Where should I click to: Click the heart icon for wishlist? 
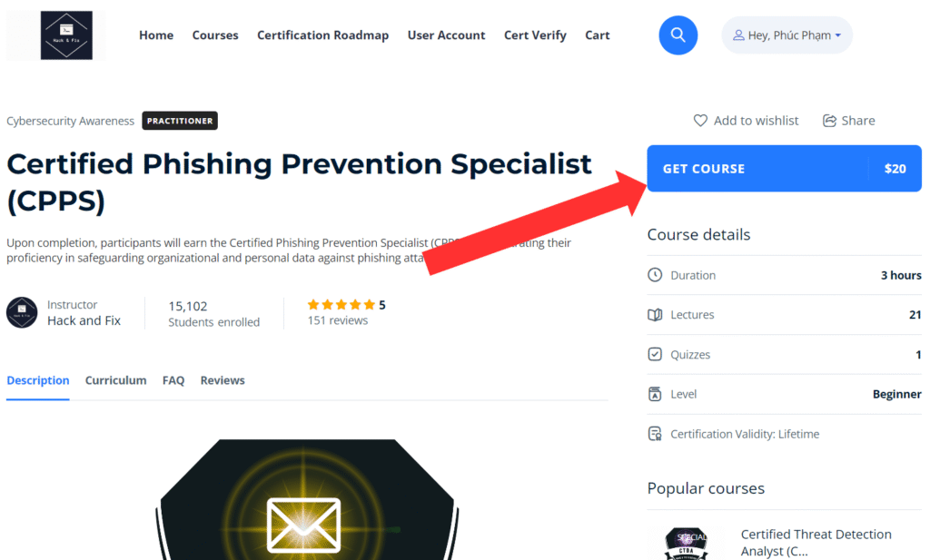point(700,121)
